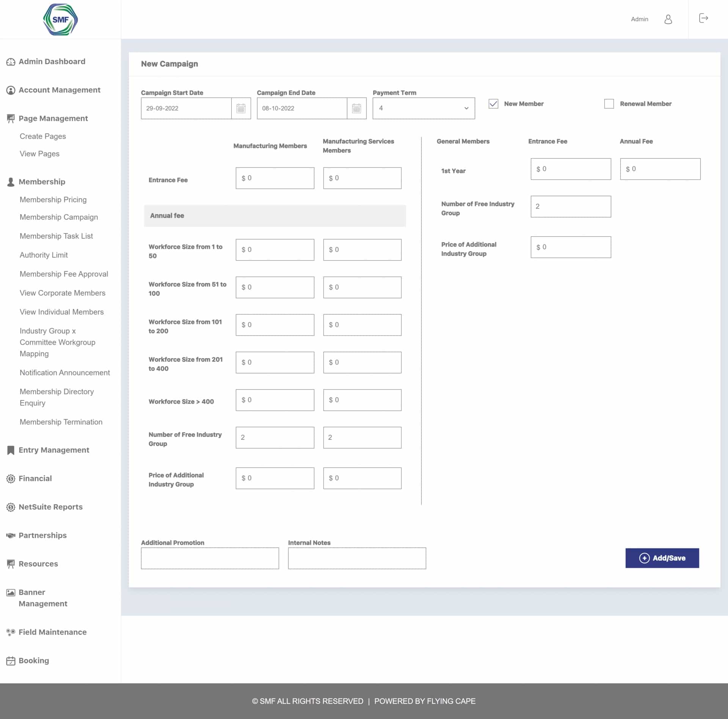Open Notification Announcement page
This screenshot has width=728, height=719.
coord(65,373)
